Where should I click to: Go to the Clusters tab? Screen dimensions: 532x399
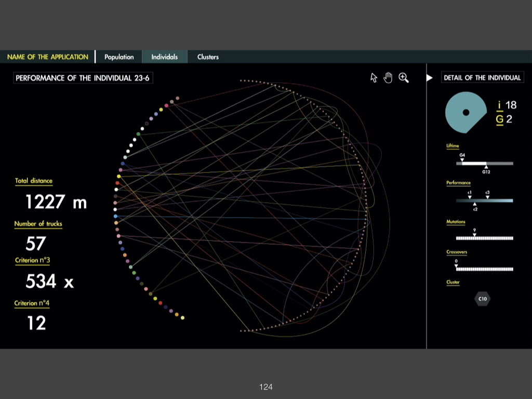pos(208,57)
